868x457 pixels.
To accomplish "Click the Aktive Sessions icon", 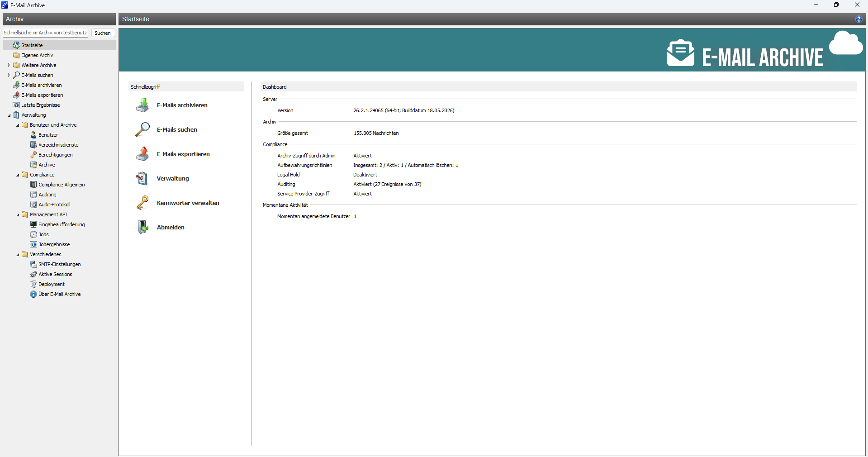I will [x=33, y=274].
